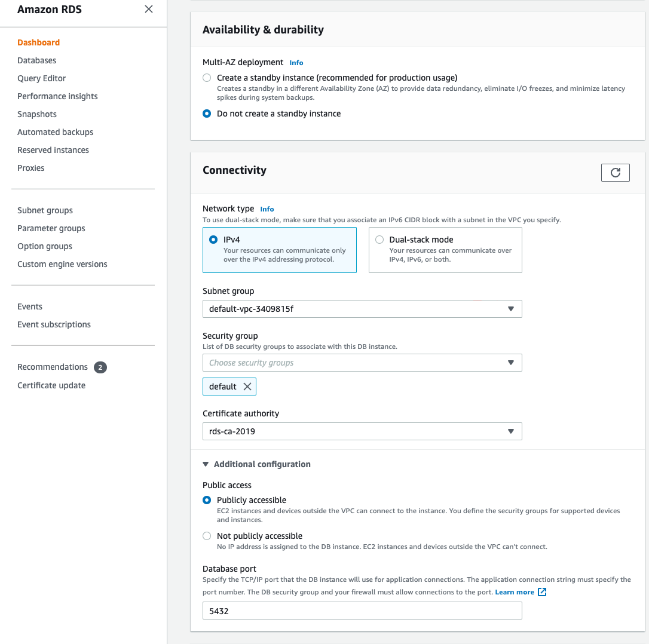The image size is (649, 644).
Task: Navigate to Snapshots in the sidebar
Action: [x=36, y=114]
